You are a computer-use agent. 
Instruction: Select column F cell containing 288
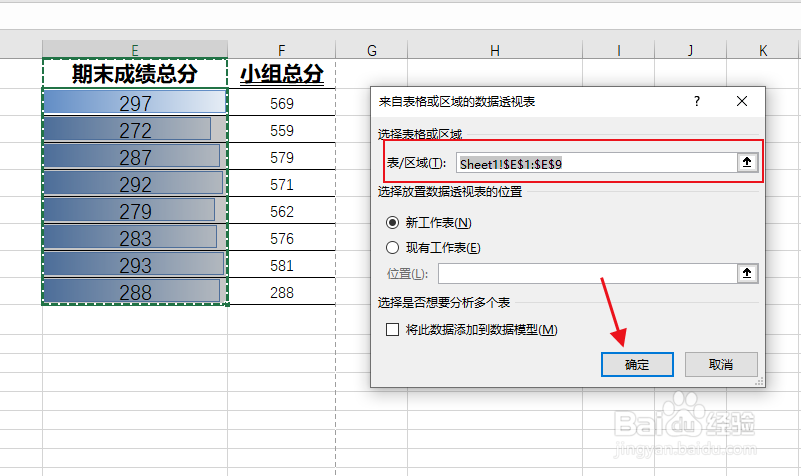tap(281, 292)
